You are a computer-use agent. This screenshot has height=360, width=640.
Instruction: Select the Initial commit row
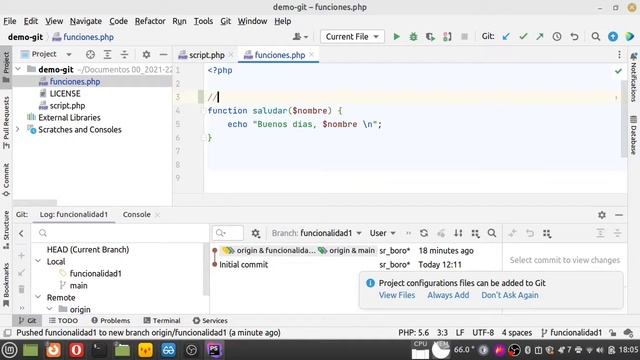(x=355, y=264)
